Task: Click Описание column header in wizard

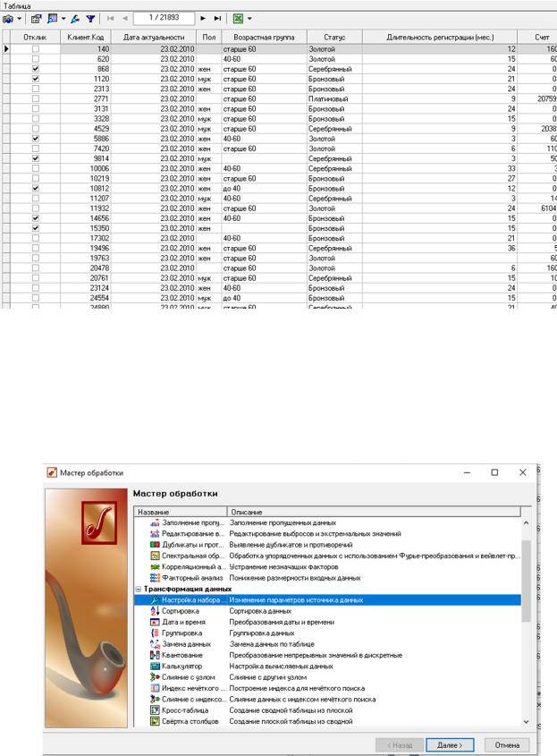Action: click(x=374, y=512)
